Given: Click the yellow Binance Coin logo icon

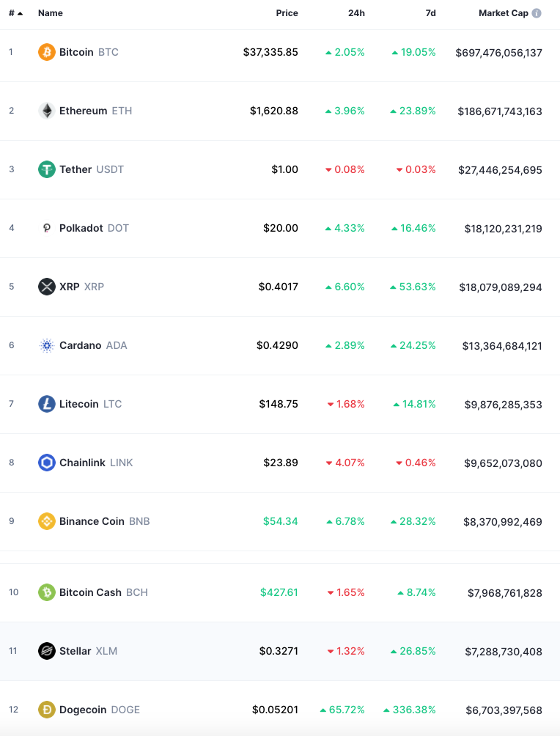Looking at the screenshot, I should click(x=46, y=521).
